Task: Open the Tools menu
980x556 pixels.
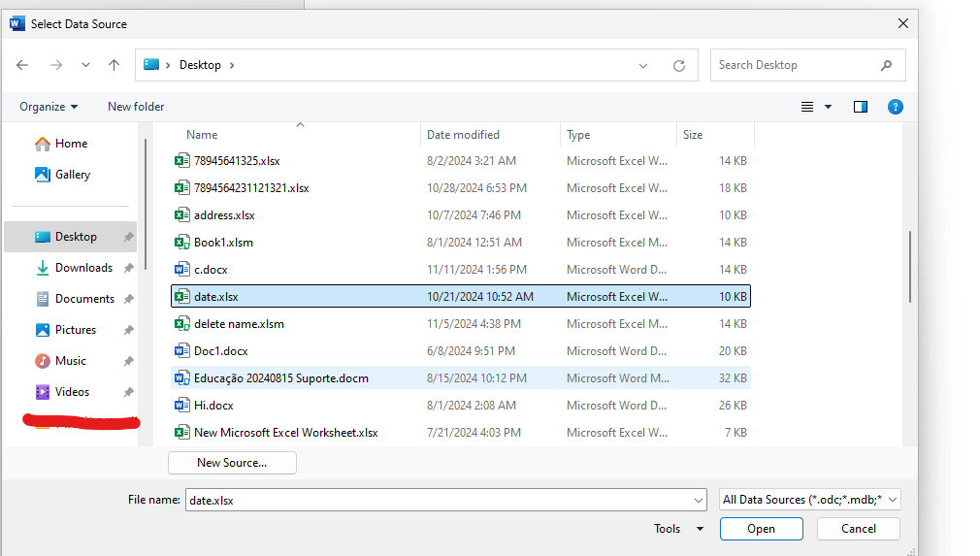Action: point(679,529)
